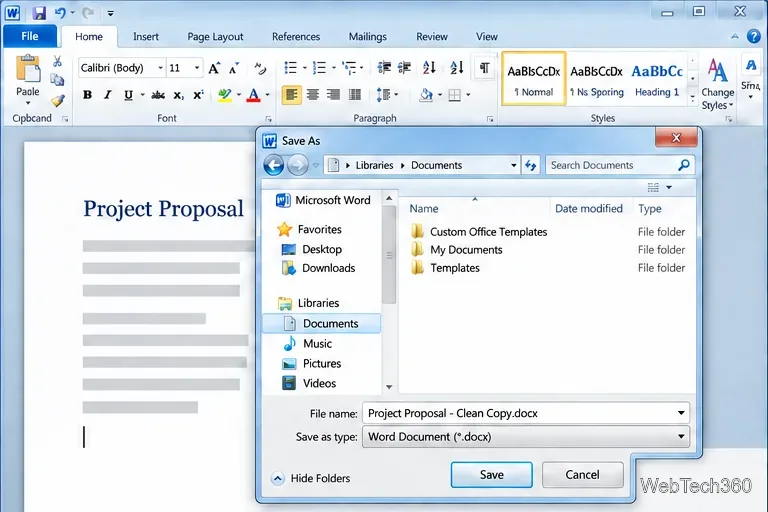This screenshot has height=512, width=768.
Task: Collapse folders with Hide Folders
Action: pos(311,478)
